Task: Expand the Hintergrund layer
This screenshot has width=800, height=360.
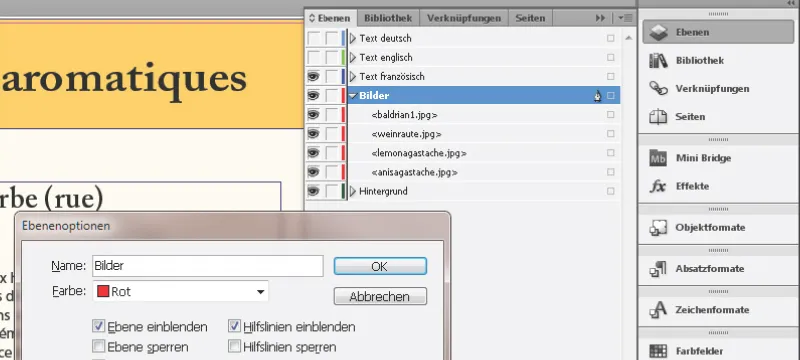Action: coord(353,191)
